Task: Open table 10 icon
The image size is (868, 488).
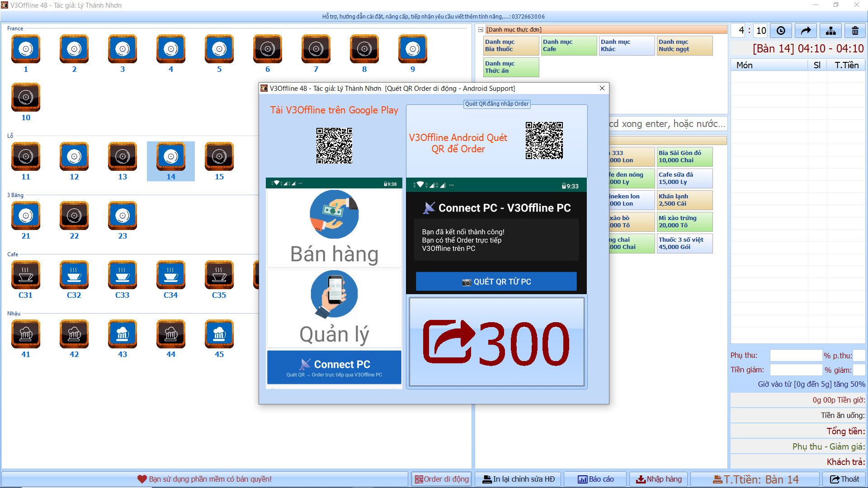Action: (26, 102)
